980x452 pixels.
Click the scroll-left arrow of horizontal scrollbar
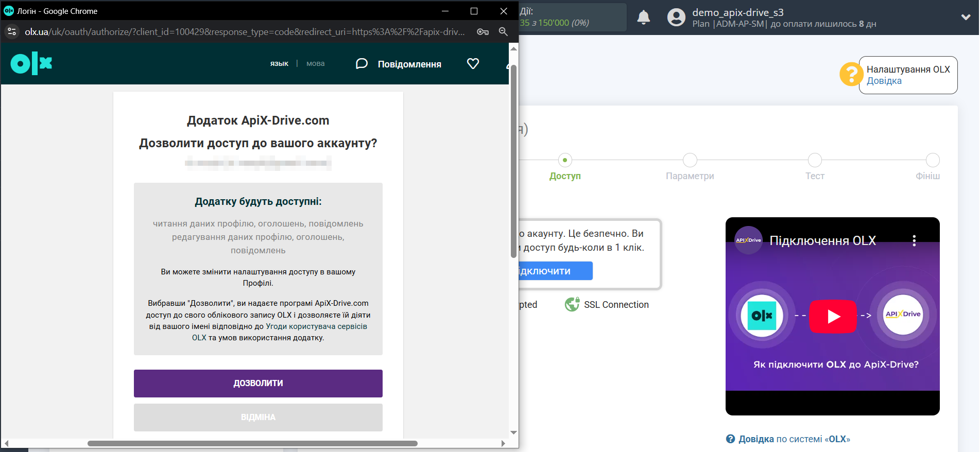[6, 443]
